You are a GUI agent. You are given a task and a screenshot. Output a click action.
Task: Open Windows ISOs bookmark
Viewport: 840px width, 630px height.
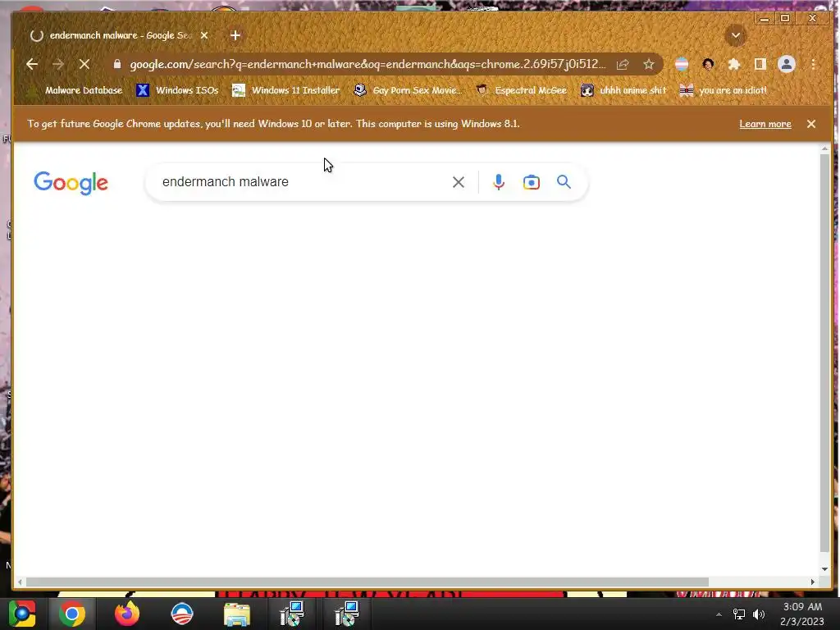[x=177, y=90]
